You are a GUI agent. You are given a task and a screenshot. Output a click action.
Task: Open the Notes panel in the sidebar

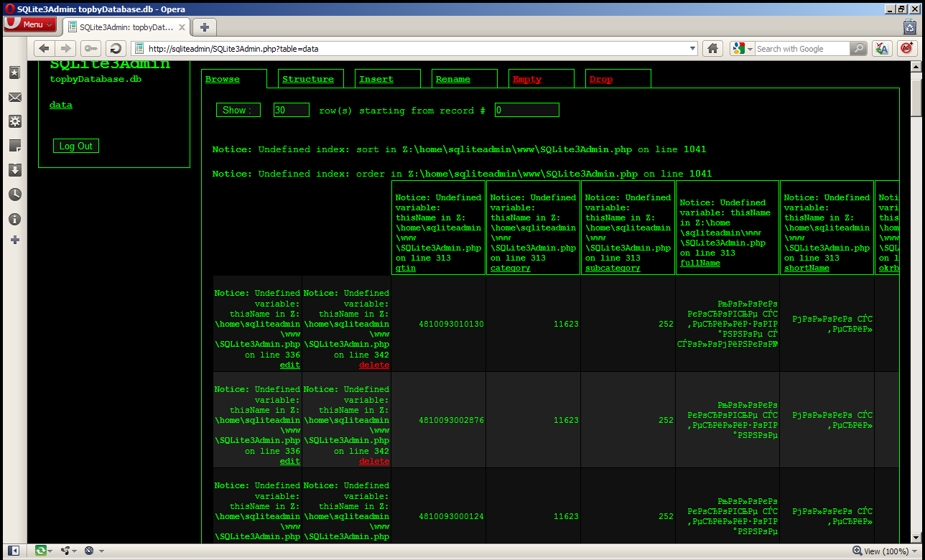coord(14,146)
